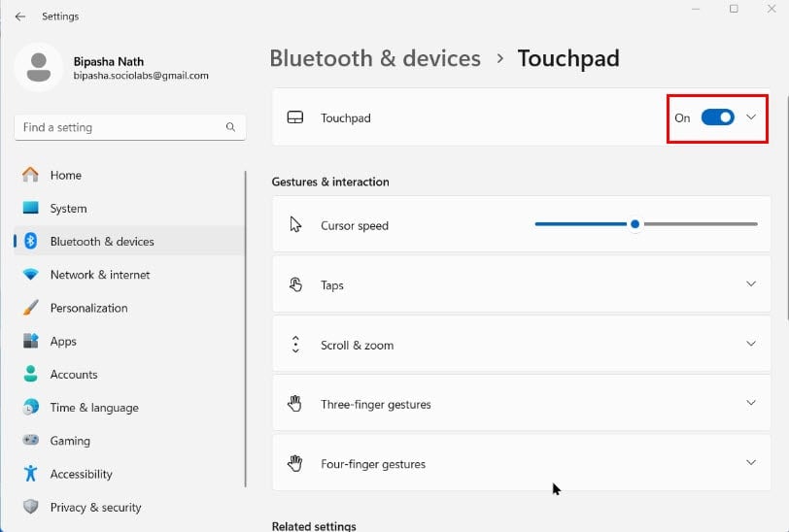
Task: Expand the Taps settings
Action: click(x=521, y=284)
